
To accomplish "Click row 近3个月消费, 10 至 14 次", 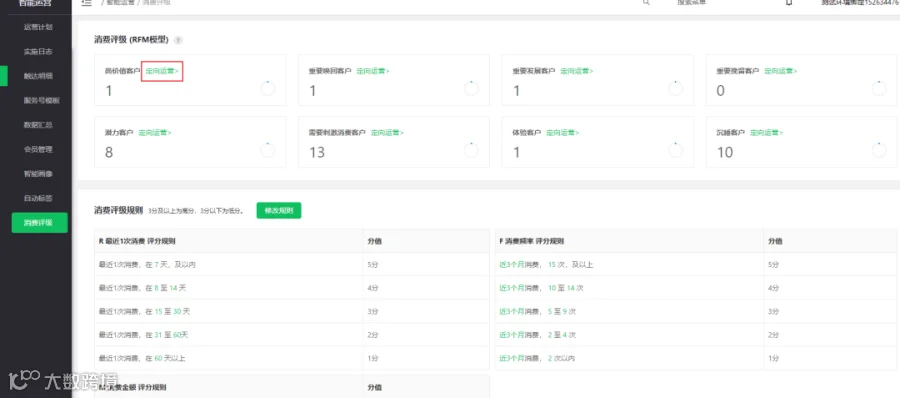I will pyautogui.click(x=696, y=288).
